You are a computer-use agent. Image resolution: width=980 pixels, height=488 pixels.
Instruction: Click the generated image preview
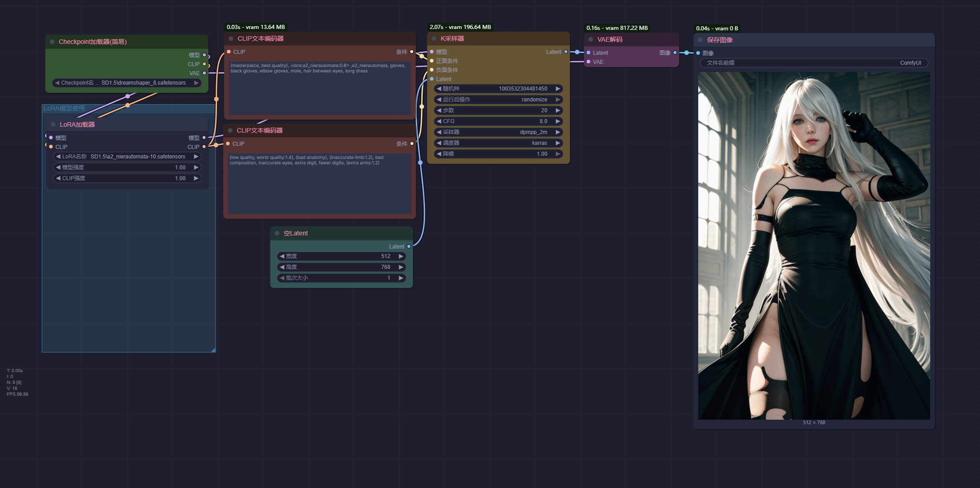814,245
